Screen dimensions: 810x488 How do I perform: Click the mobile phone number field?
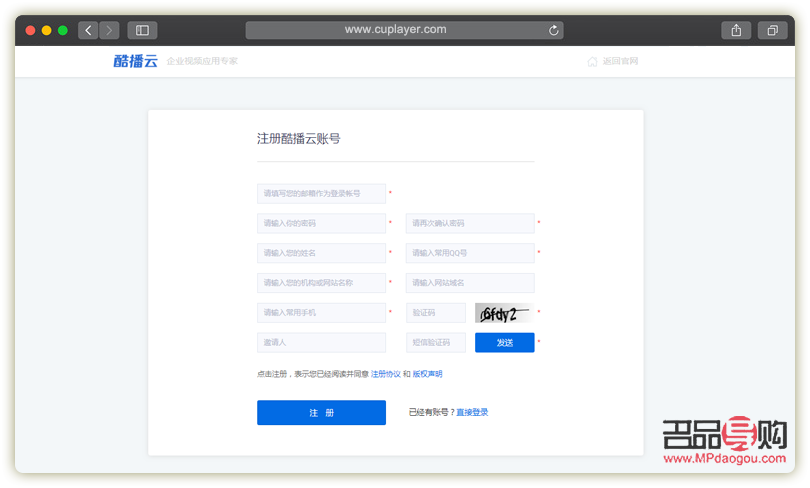pos(321,313)
